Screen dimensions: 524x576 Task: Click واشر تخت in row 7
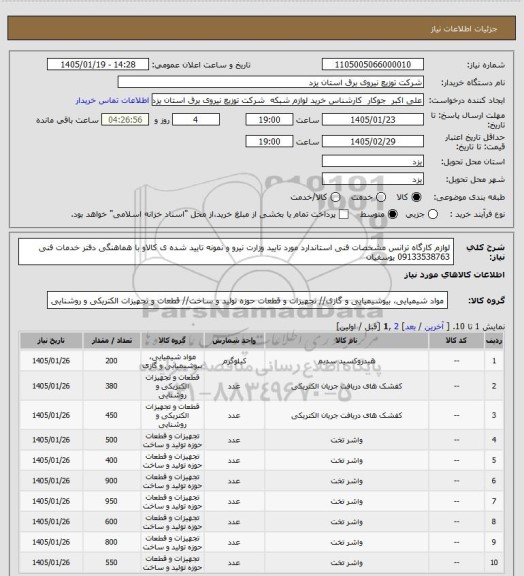pos(346,501)
